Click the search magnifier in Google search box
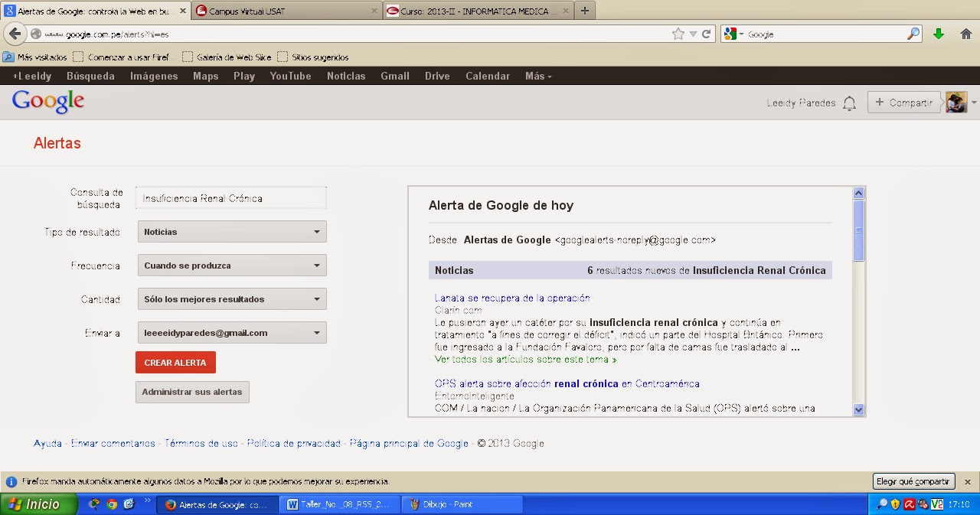 coord(913,34)
